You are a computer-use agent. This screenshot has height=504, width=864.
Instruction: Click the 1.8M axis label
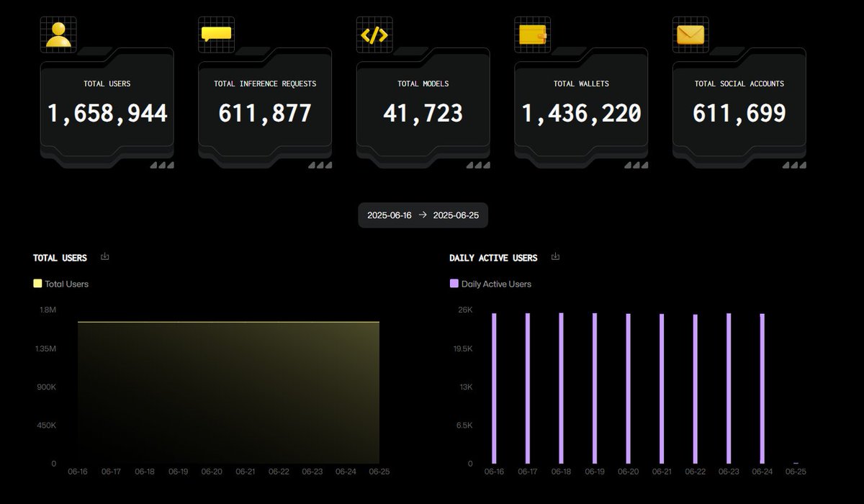point(48,310)
